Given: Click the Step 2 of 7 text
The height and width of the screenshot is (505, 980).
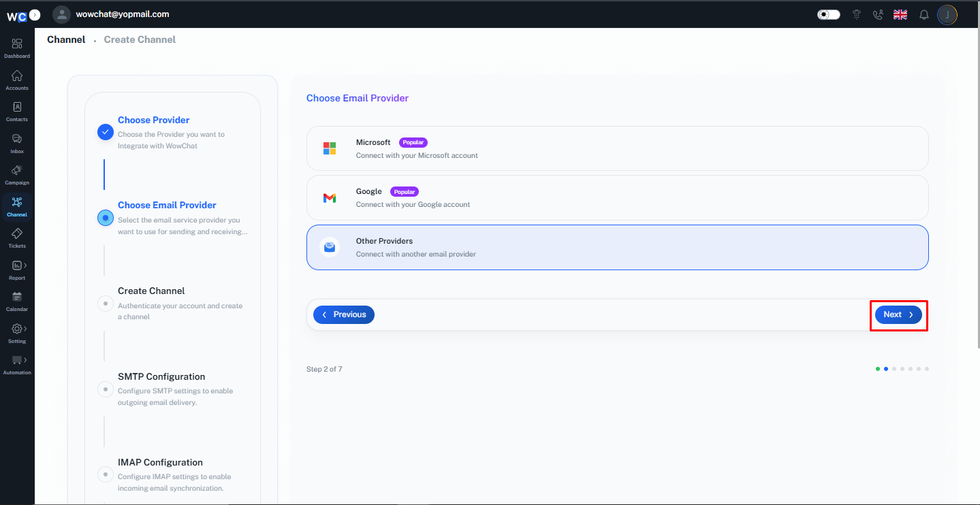Looking at the screenshot, I should pyautogui.click(x=324, y=369).
